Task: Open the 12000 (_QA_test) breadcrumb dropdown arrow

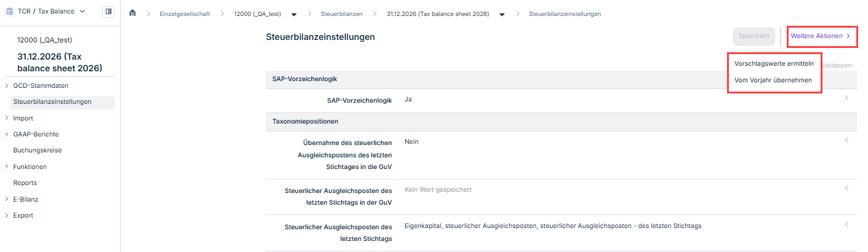Action: [x=294, y=14]
